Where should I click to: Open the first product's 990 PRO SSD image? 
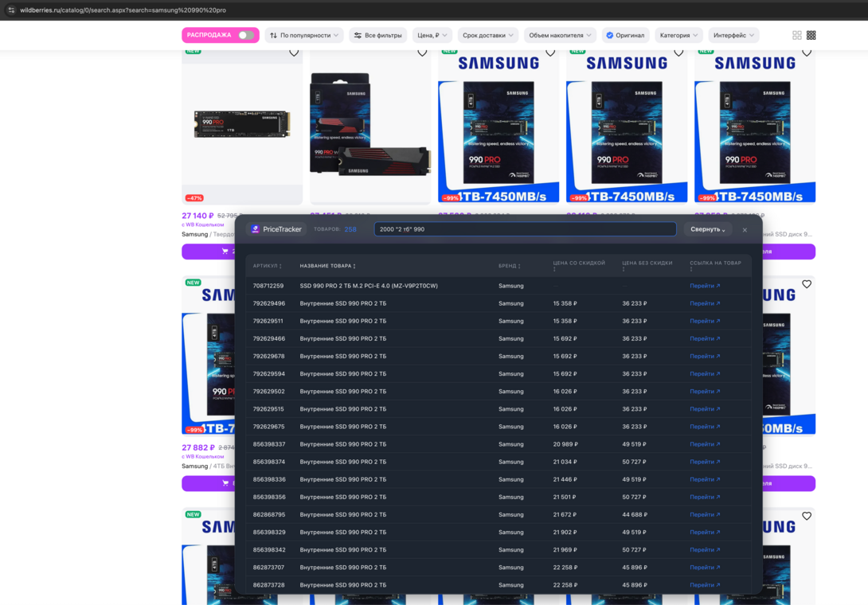tap(242, 124)
